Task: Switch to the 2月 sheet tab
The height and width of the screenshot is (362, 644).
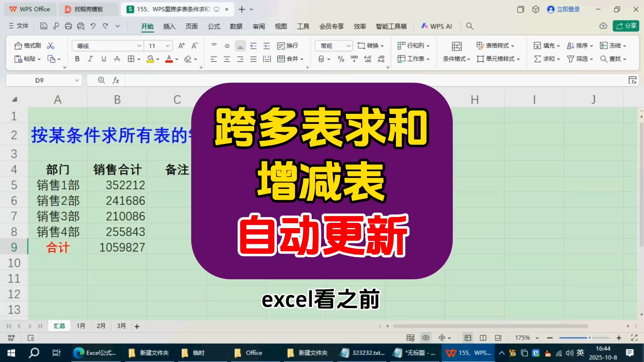Action: [101, 326]
